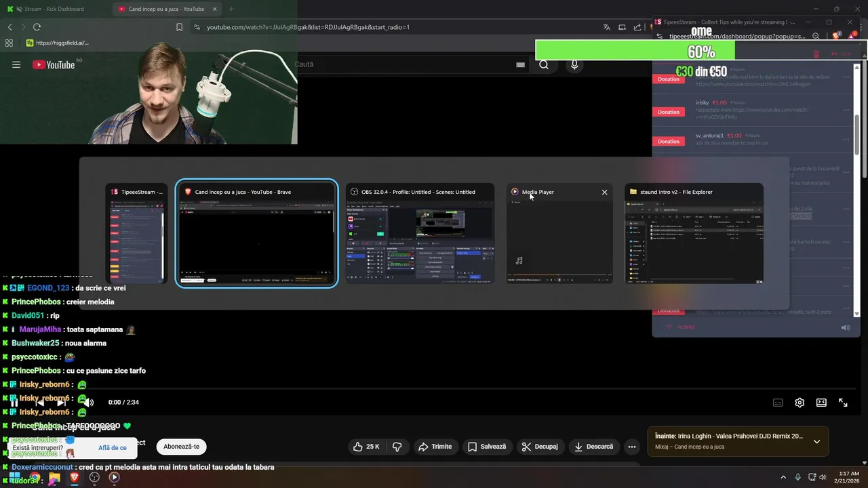This screenshot has width=868, height=488.
Task: Mute the YouTube player volume
Action: point(88,403)
